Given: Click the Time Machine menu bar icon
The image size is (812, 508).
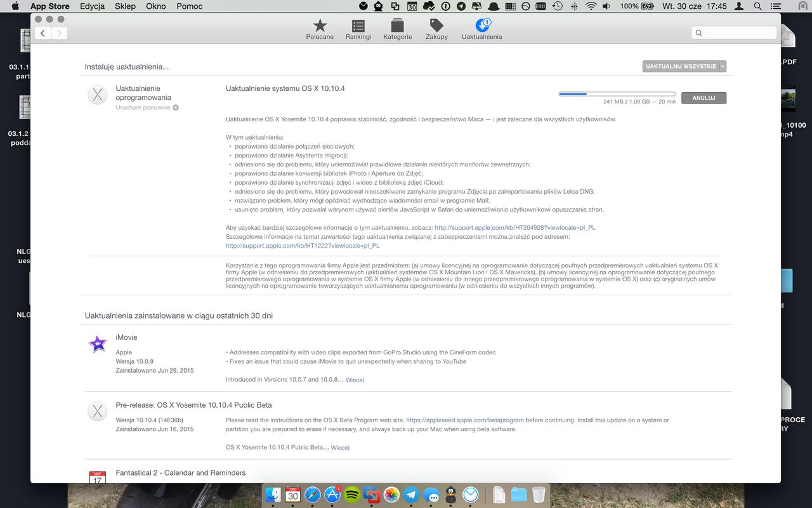Looking at the screenshot, I should [558, 6].
